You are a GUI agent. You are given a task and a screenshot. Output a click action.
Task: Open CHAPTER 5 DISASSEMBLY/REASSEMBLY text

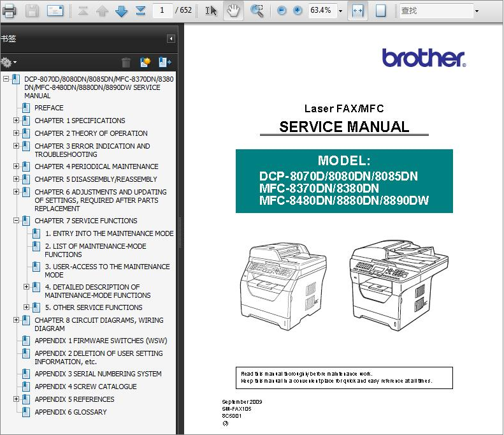[96, 179]
